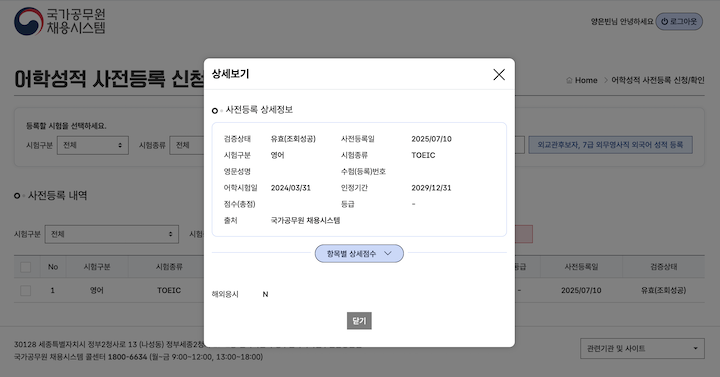Click the TOEIC cell in the table row
The height and width of the screenshot is (377, 720).
169,290
